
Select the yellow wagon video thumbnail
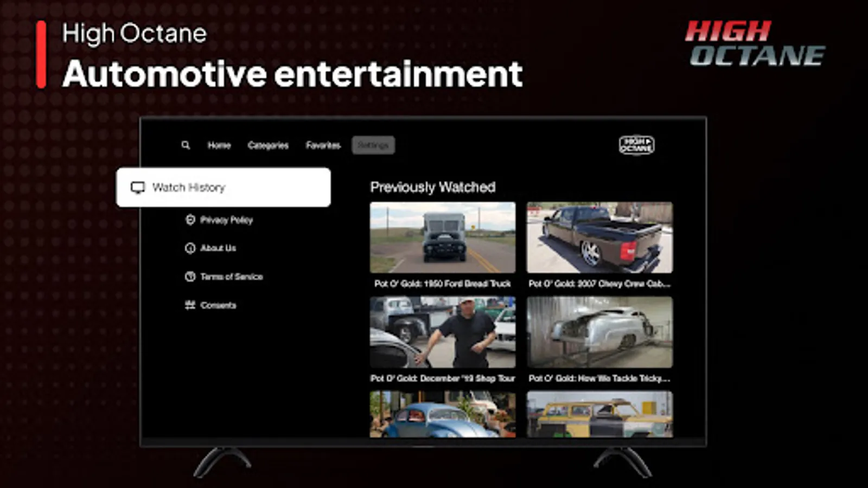[x=599, y=414]
